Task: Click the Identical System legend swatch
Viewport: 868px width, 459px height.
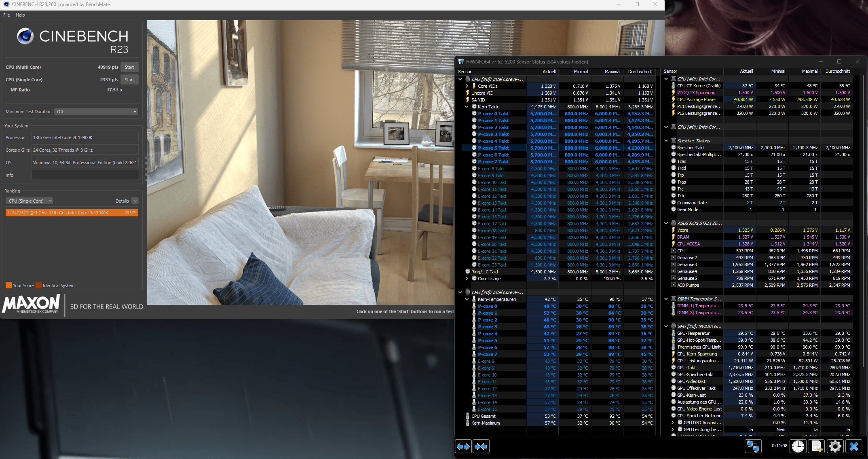Action: [x=38, y=286]
